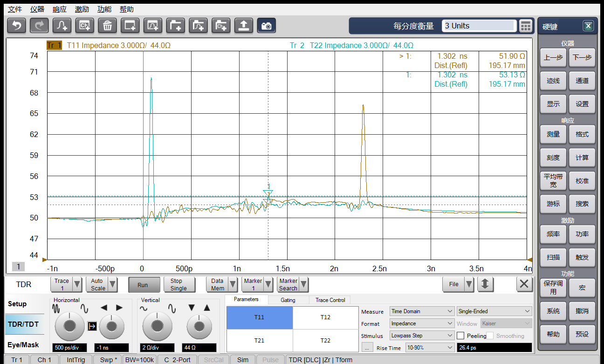Open the Measure Time Domain dropdown
This screenshot has width=604, height=364.
point(422,311)
